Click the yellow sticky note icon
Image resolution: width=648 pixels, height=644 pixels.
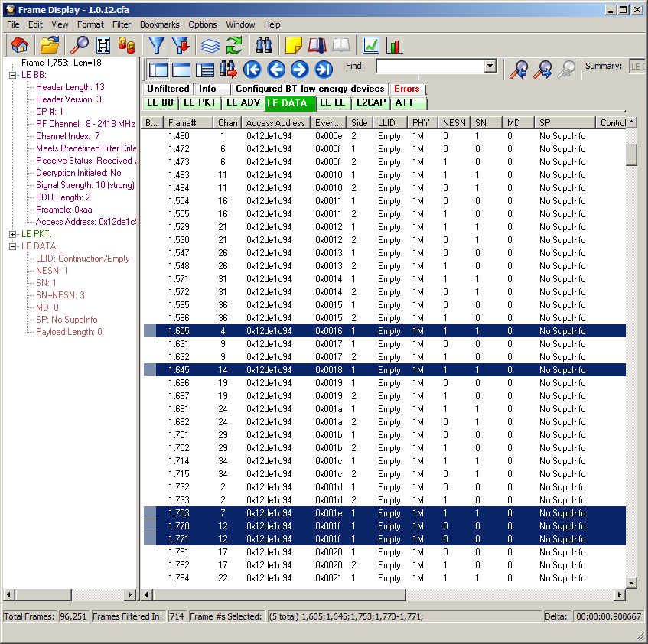pyautogui.click(x=294, y=45)
